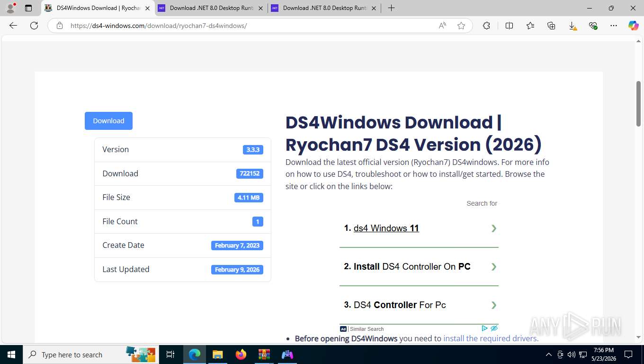644x364 pixels.
Task: View site information lock icon
Action: click(60, 26)
